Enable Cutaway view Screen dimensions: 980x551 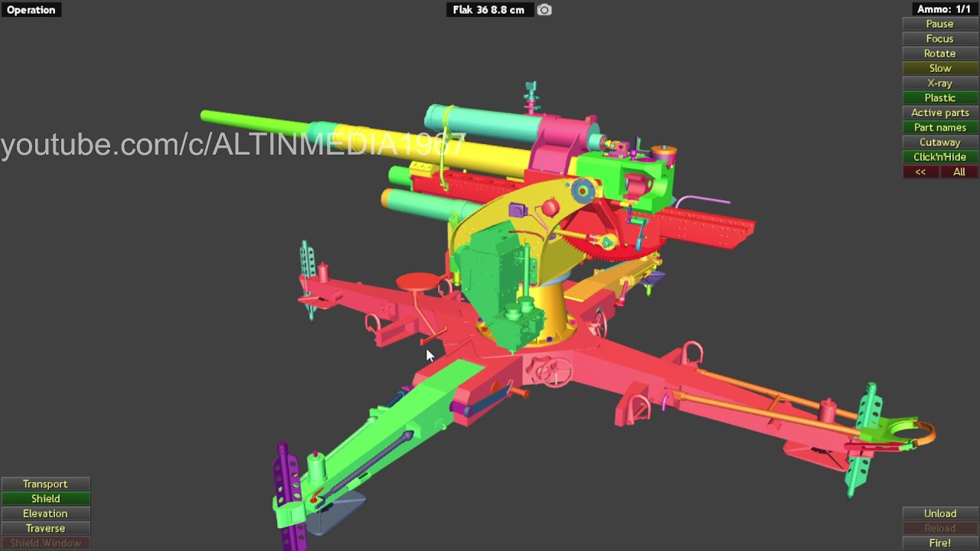click(x=939, y=142)
